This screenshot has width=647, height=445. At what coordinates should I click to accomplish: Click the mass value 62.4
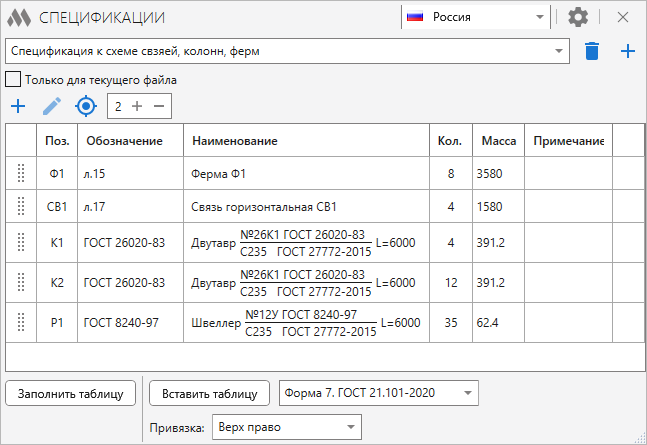tap(487, 323)
